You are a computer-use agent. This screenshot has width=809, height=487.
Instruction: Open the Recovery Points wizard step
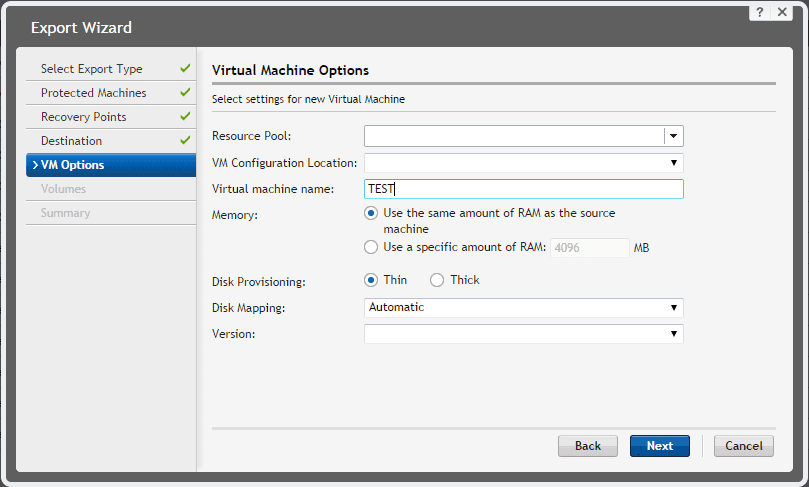tap(84, 117)
